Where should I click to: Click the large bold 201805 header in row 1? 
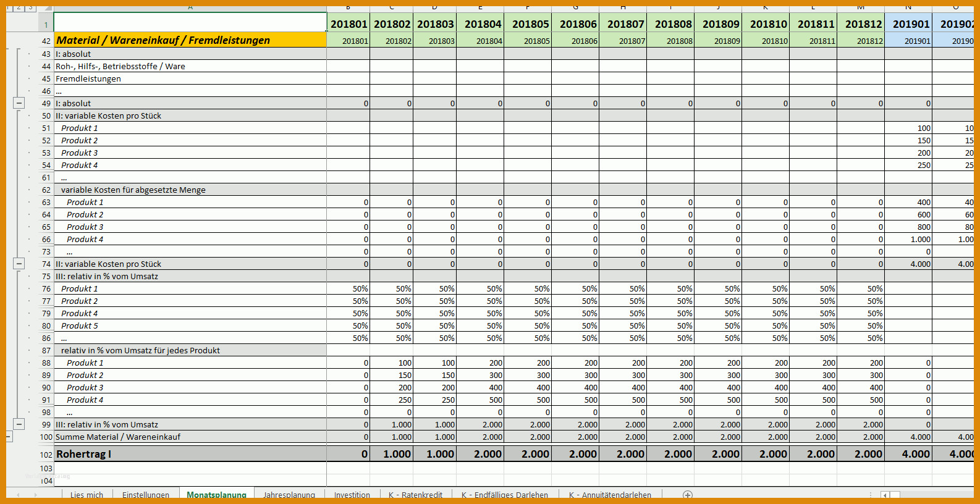tap(528, 23)
